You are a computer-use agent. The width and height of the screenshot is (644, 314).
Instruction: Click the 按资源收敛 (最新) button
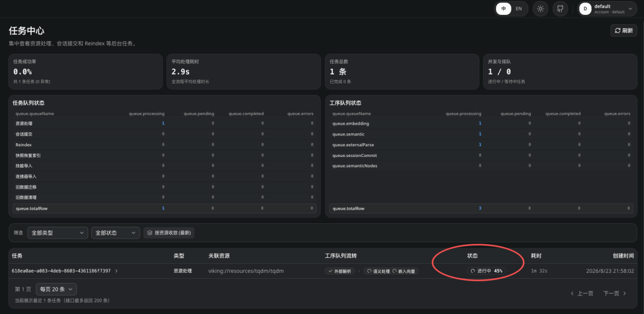(169, 233)
